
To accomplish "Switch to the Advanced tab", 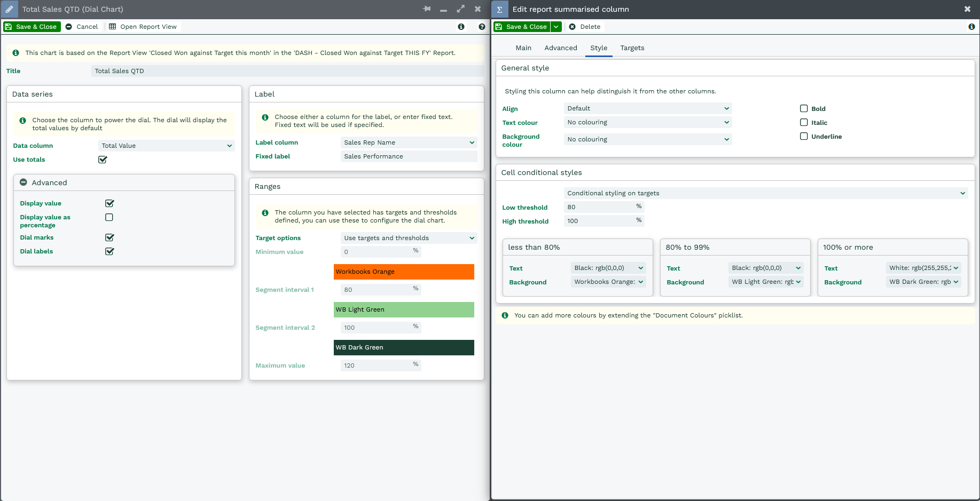I will click(x=560, y=48).
